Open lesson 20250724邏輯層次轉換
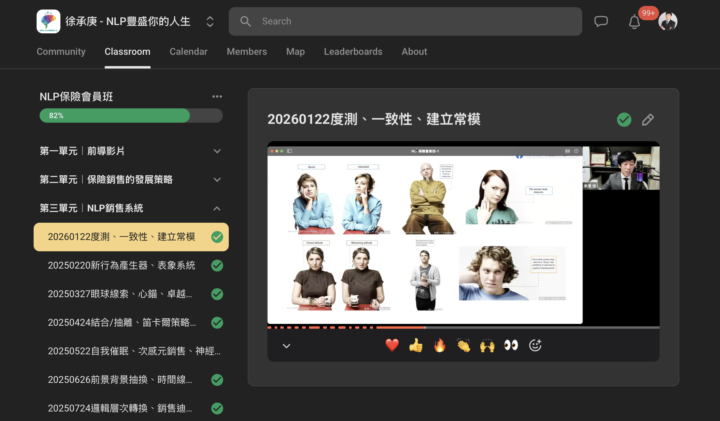Image resolution: width=720 pixels, height=421 pixels. coord(120,408)
